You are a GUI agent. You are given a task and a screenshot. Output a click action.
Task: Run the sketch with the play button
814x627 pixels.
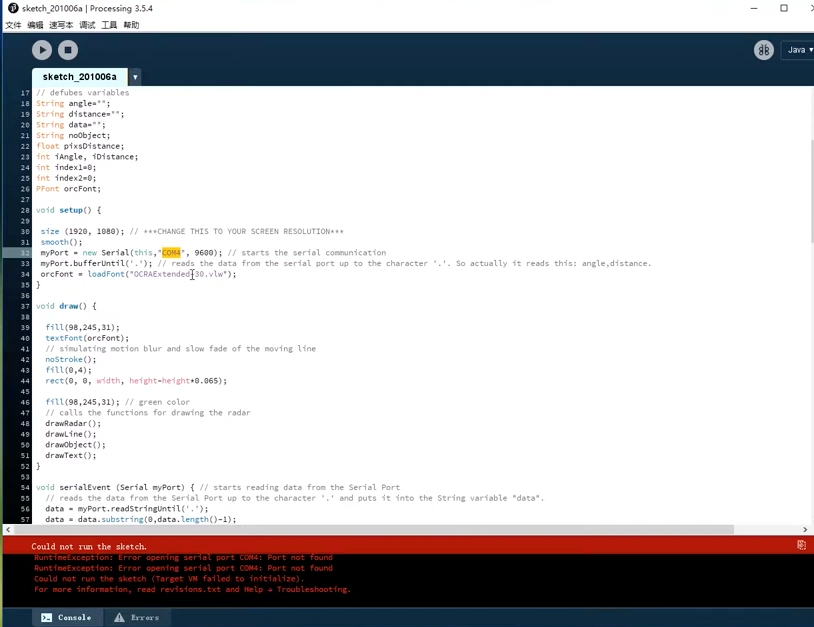[x=42, y=49]
